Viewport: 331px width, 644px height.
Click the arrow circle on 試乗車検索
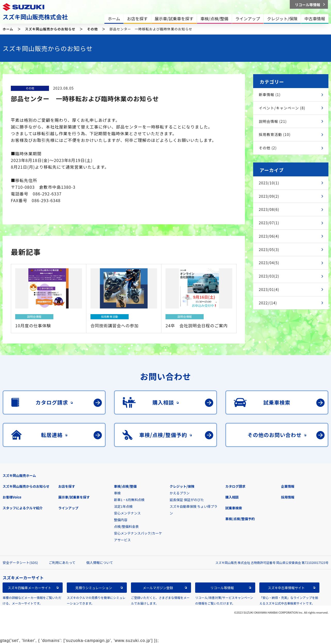(x=320, y=402)
